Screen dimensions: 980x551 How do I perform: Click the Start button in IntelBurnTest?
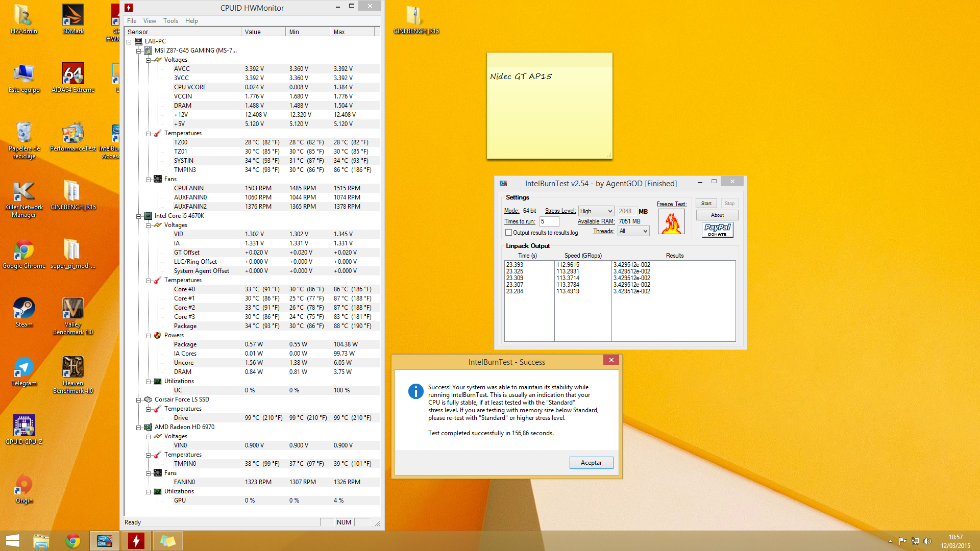pos(706,203)
